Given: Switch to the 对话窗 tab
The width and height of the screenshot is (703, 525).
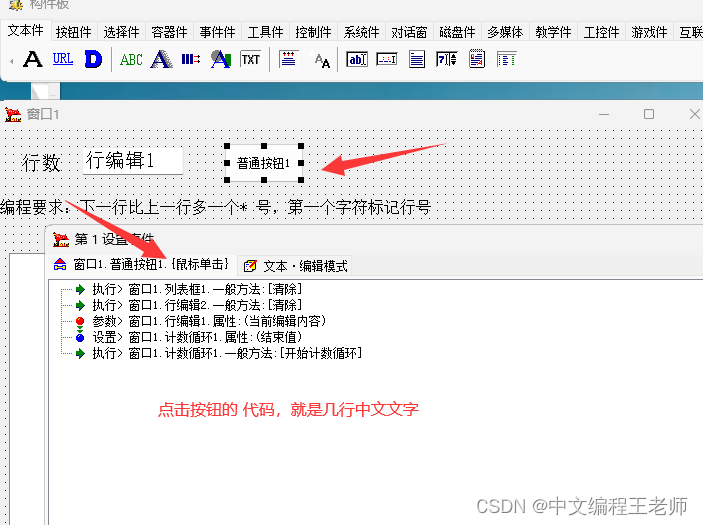Looking at the screenshot, I should pos(409,32).
